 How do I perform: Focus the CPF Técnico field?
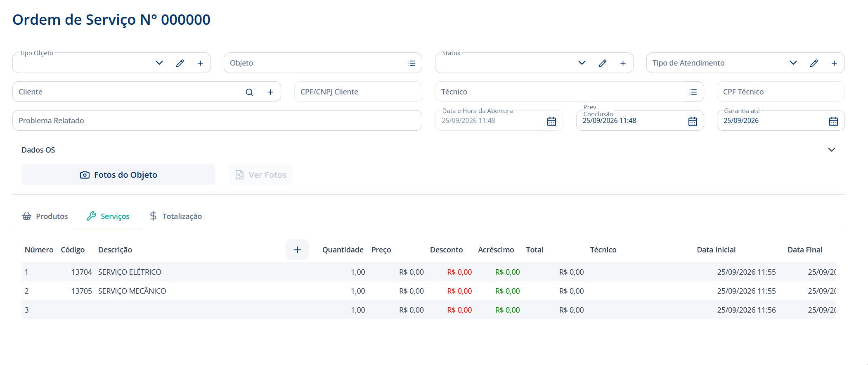click(x=781, y=92)
